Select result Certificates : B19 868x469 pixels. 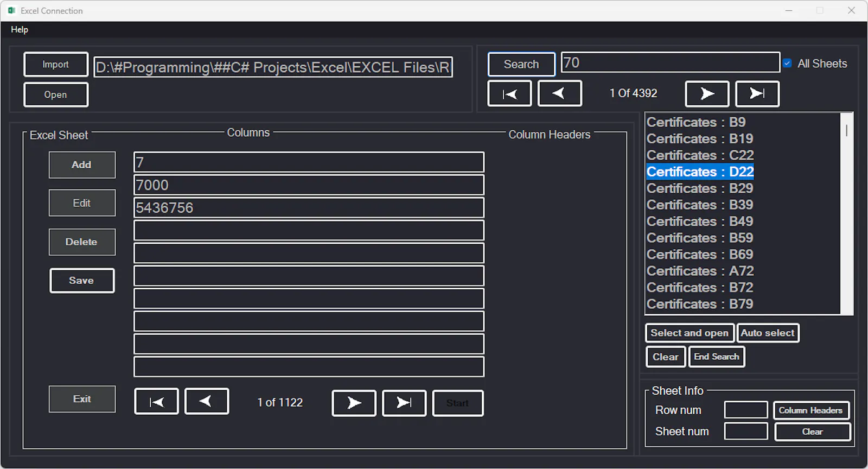700,138
